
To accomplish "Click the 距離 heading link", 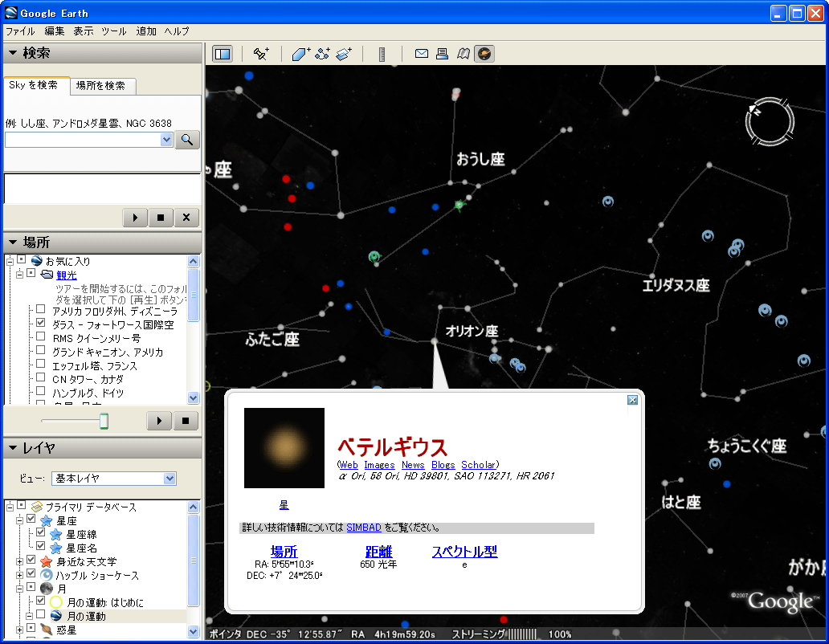I will 378,552.
